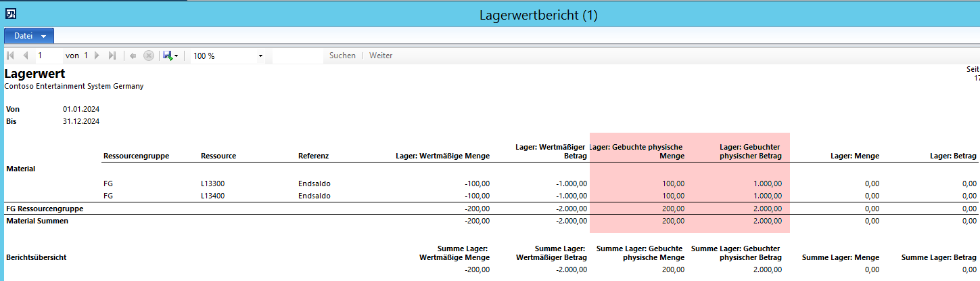This screenshot has width=980, height=281.
Task: Click the highlighted Gebuchte physische Menge header
Action: [x=637, y=151]
